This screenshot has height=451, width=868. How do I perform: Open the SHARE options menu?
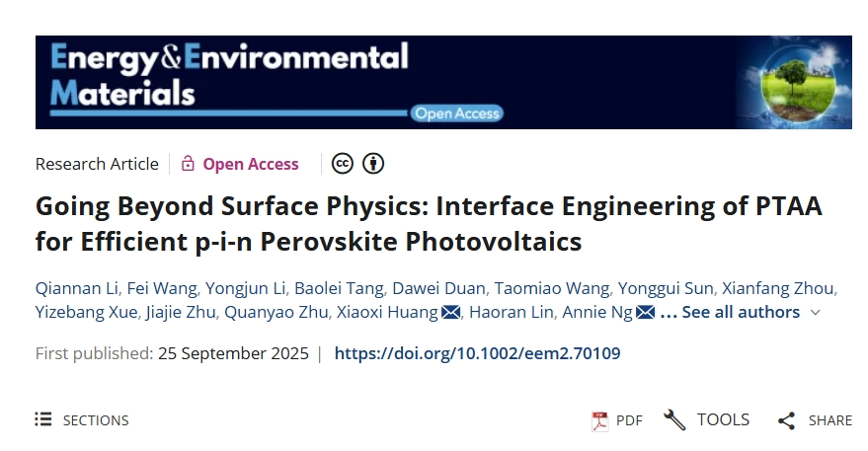point(829,420)
